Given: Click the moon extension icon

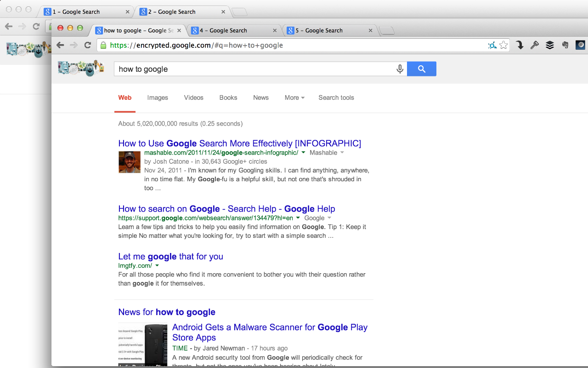Looking at the screenshot, I should (580, 45).
